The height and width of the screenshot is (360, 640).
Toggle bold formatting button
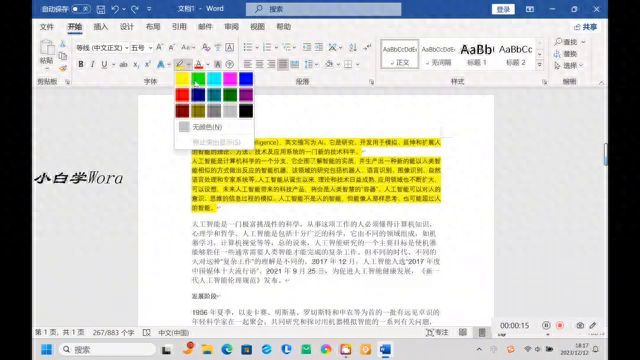(x=81, y=64)
